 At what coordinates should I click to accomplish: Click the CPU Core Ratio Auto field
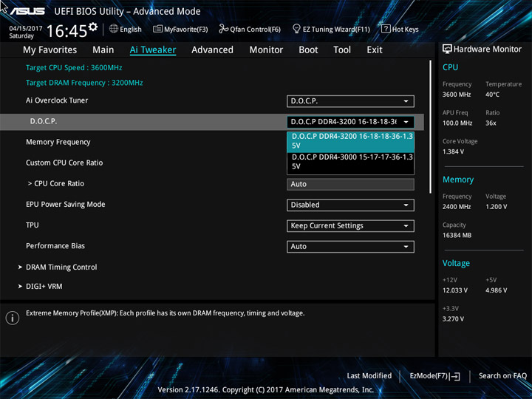click(x=350, y=184)
